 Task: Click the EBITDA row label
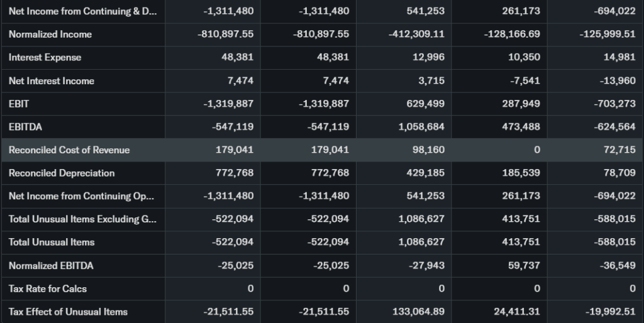pos(25,126)
